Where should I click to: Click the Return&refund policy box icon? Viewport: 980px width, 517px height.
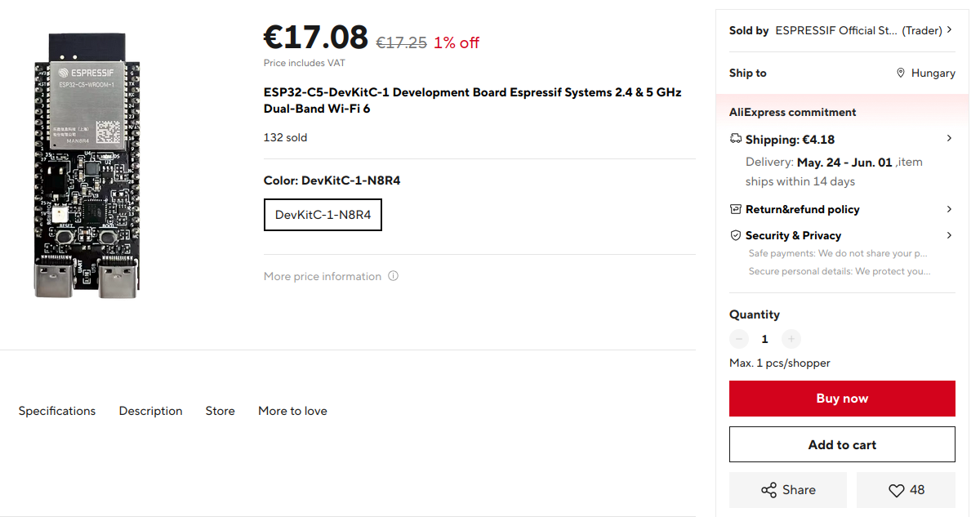coord(736,209)
